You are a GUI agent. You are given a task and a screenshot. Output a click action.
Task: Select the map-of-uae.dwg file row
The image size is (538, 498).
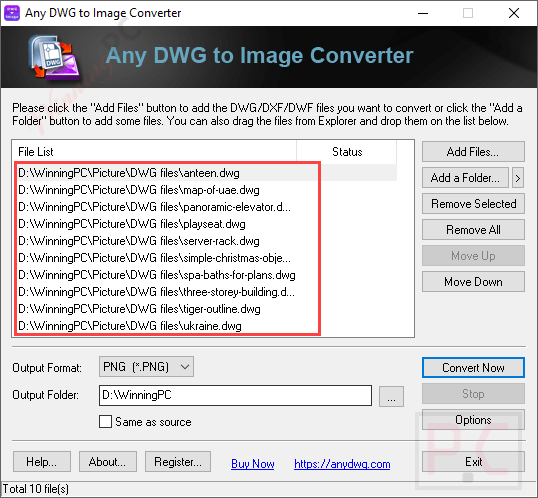(205, 190)
